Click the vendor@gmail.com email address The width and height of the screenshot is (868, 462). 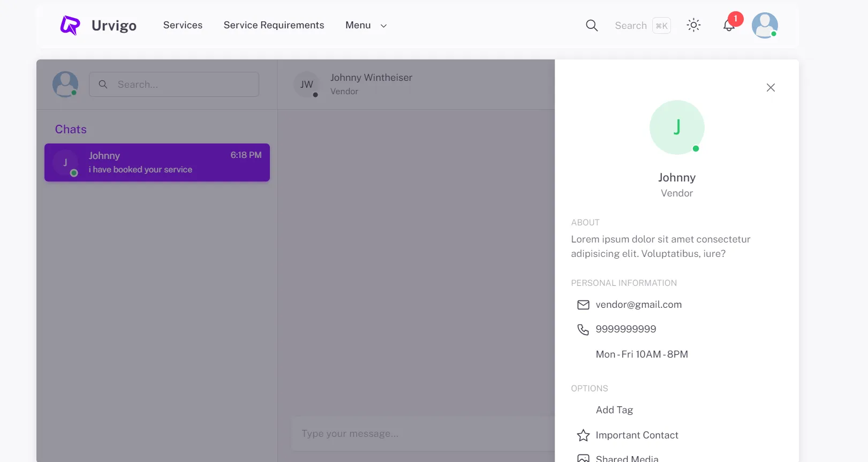coord(638,305)
